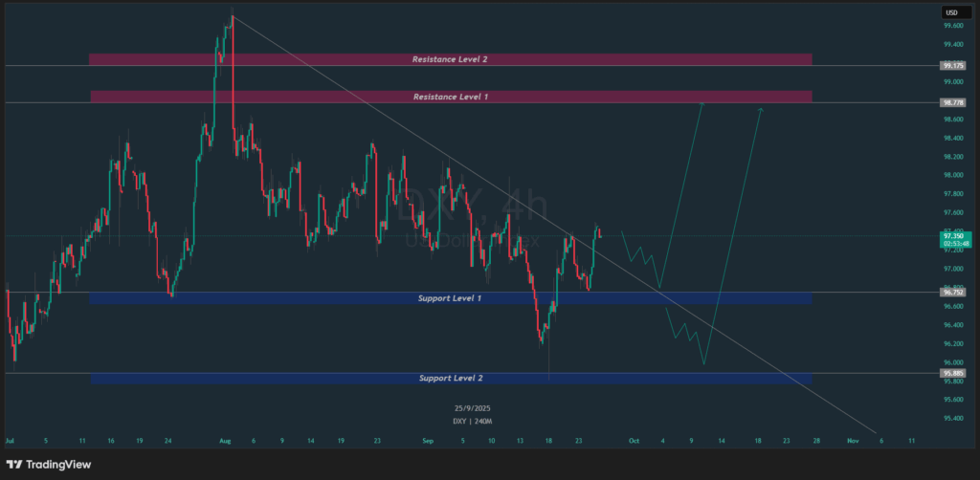The image size is (980, 480).
Task: Click the 95.885 price level label
Action: tap(951, 373)
